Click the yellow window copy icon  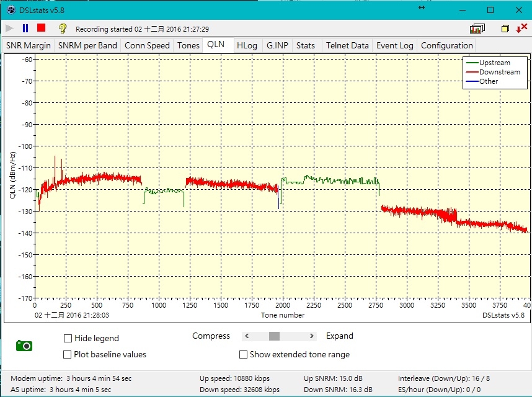(505, 29)
